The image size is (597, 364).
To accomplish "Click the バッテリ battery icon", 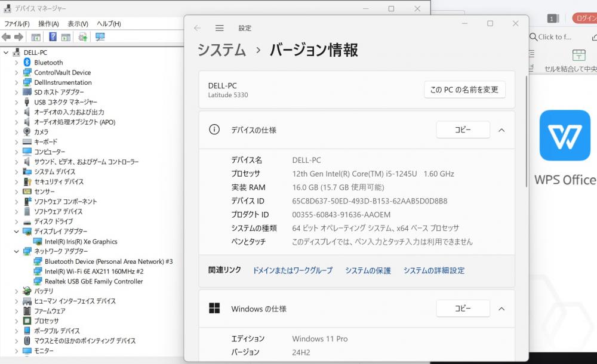I will pos(27,291).
